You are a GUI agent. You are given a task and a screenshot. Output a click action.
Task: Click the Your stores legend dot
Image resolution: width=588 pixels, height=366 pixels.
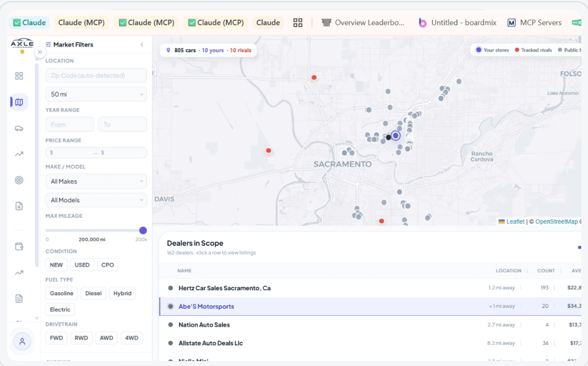click(x=479, y=50)
